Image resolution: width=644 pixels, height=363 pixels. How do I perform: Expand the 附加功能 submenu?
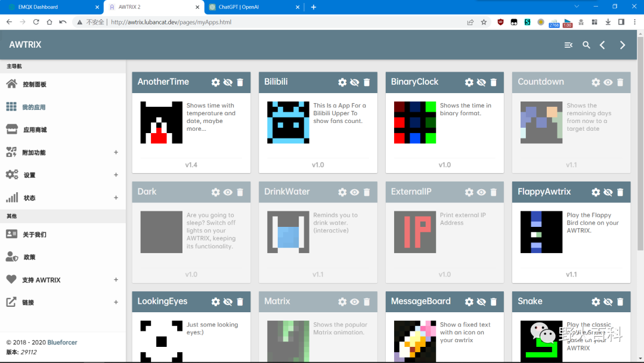(x=116, y=152)
